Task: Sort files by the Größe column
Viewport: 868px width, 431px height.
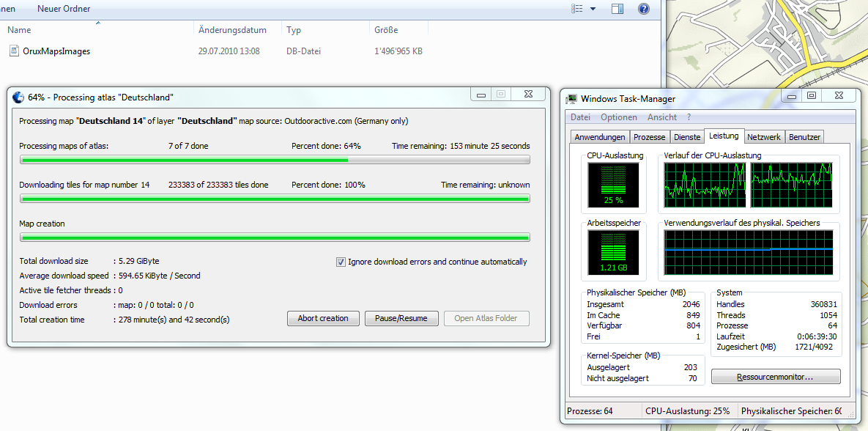Action: [x=386, y=30]
